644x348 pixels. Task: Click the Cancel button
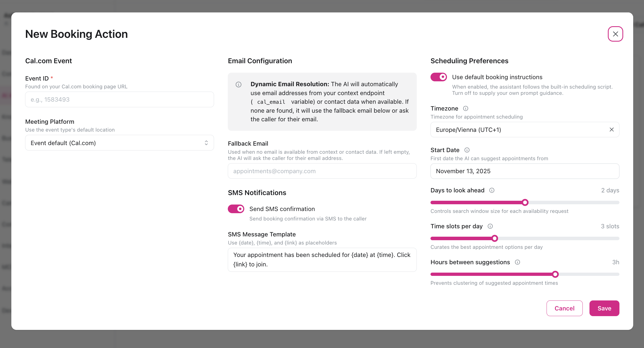[564, 308]
